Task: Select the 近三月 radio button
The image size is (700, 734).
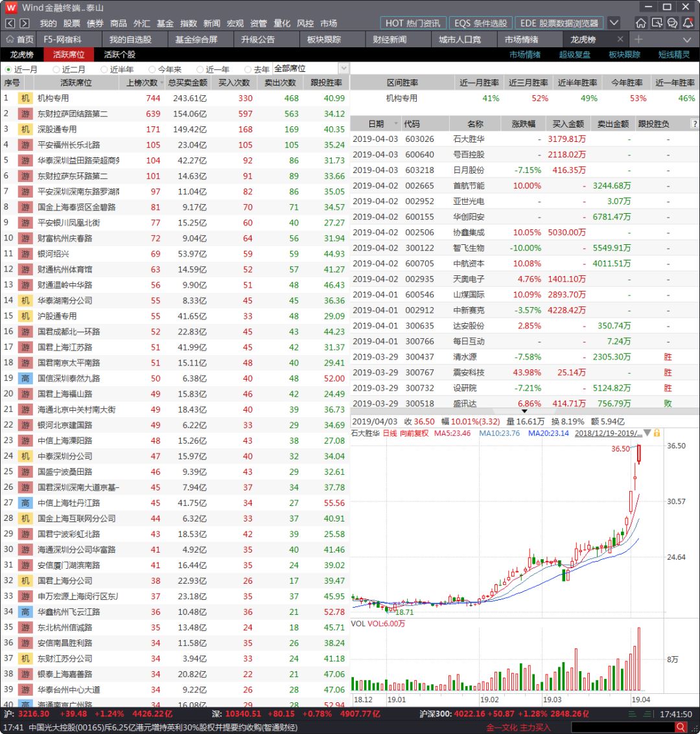Action: 56,69
